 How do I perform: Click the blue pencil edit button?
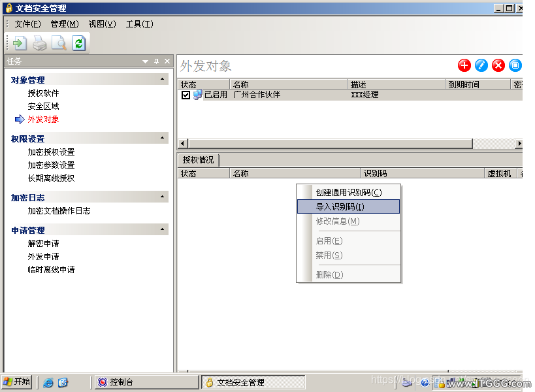point(481,65)
